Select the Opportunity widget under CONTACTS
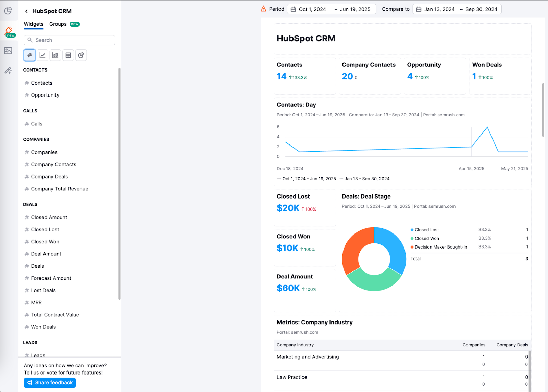The image size is (548, 392). tap(45, 95)
